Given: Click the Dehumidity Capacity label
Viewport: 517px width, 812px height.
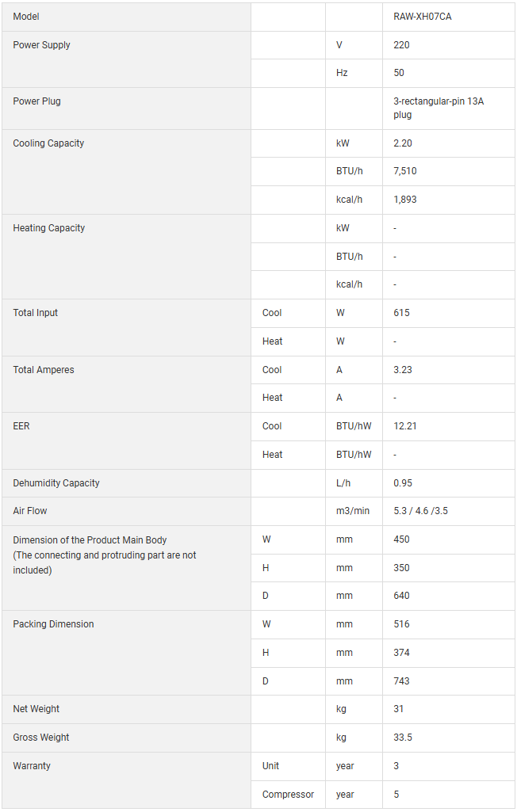Looking at the screenshot, I should (x=56, y=483).
